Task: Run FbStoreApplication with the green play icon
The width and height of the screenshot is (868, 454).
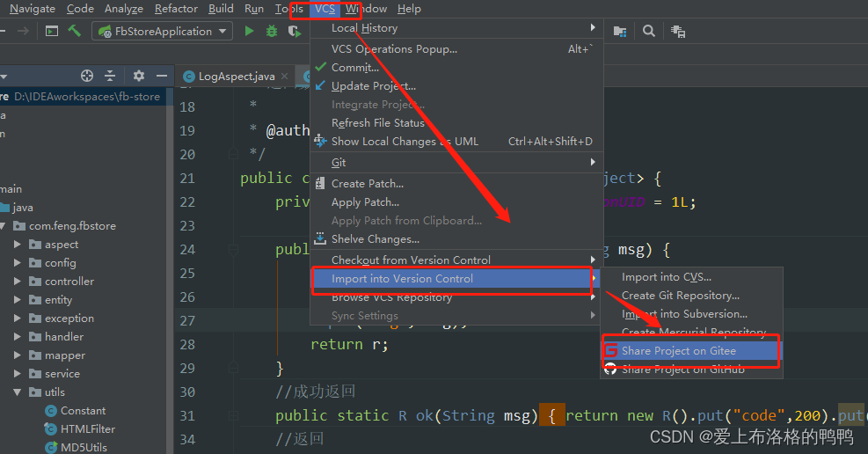Action: (x=249, y=31)
